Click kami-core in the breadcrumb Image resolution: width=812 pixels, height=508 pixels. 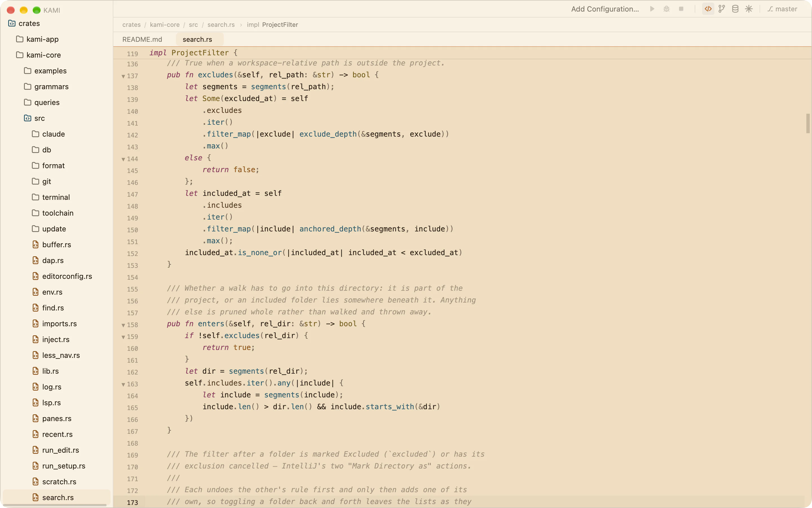pyautogui.click(x=165, y=25)
